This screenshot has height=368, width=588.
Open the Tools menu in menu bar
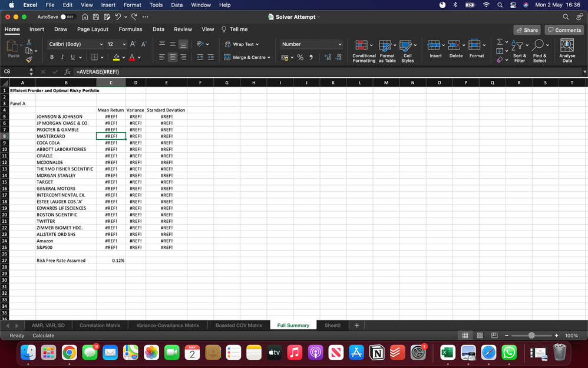point(156,5)
